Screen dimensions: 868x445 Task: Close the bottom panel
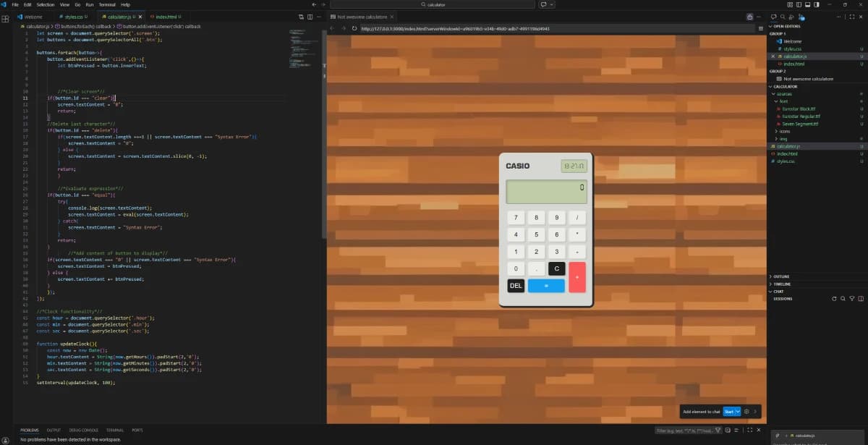click(759, 431)
